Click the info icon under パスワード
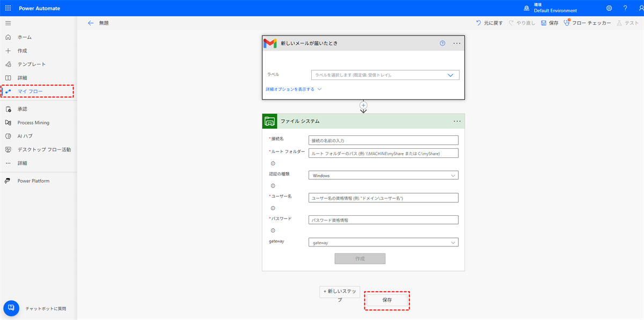The image size is (644, 320). (x=273, y=230)
